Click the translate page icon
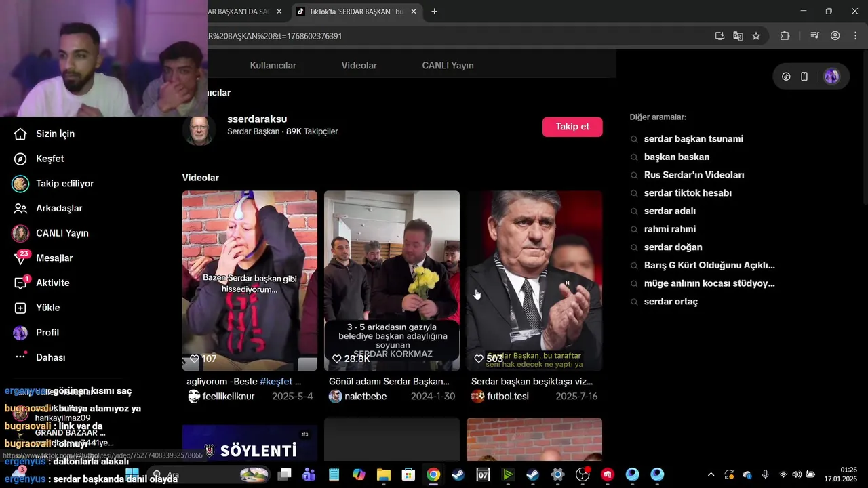 pyautogui.click(x=738, y=36)
